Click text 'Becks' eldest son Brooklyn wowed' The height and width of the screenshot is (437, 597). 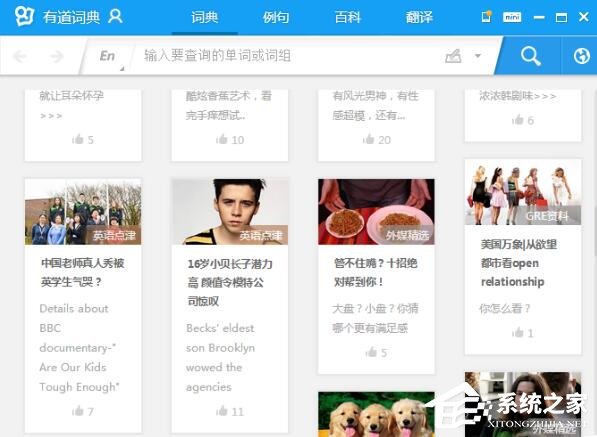220,348
